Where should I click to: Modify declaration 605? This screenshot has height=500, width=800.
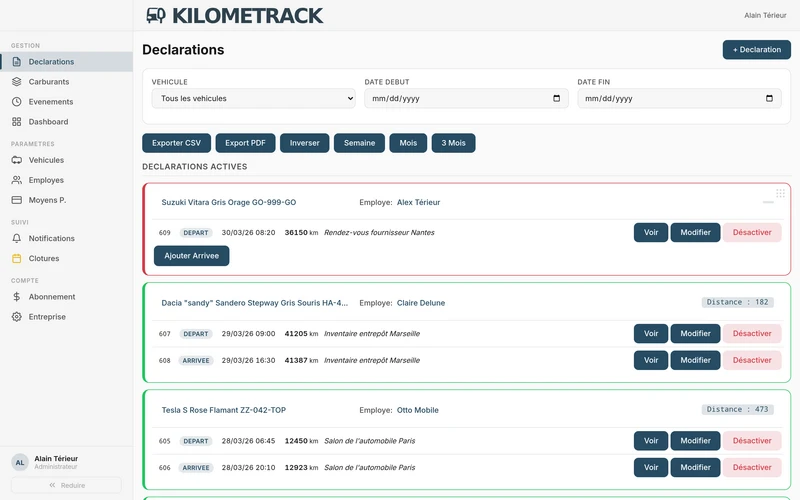click(x=695, y=440)
